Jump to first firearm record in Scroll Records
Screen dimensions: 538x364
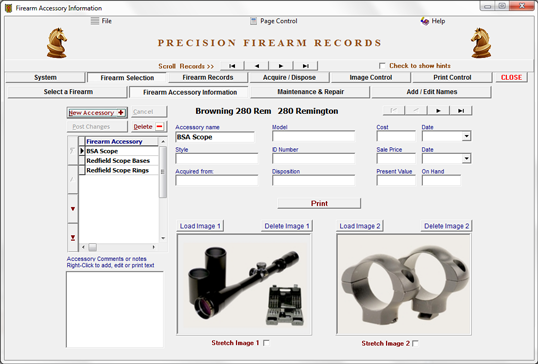click(232, 66)
